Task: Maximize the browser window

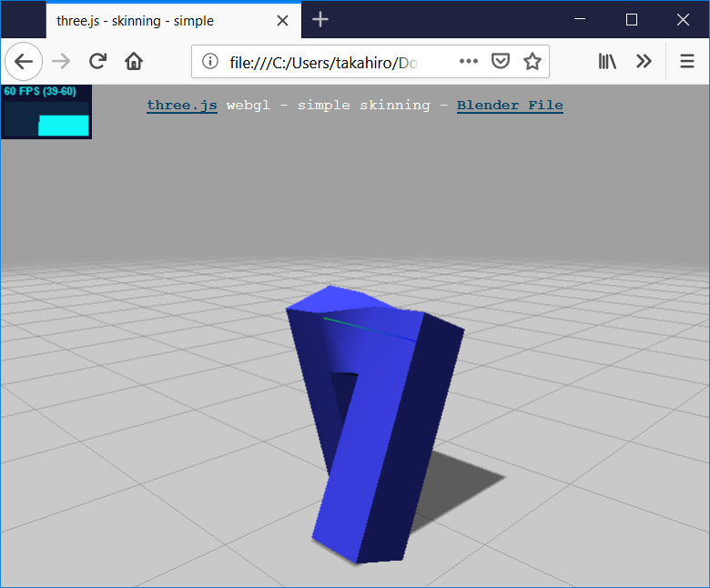Action: point(631,19)
